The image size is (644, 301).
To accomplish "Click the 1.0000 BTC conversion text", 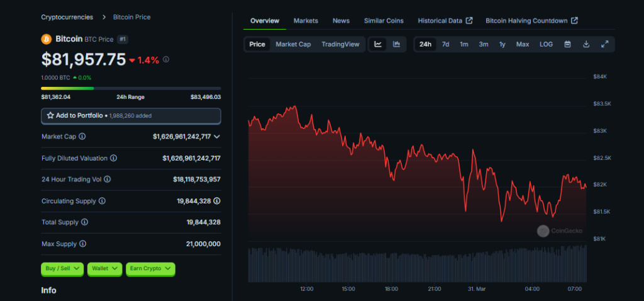I will [55, 77].
